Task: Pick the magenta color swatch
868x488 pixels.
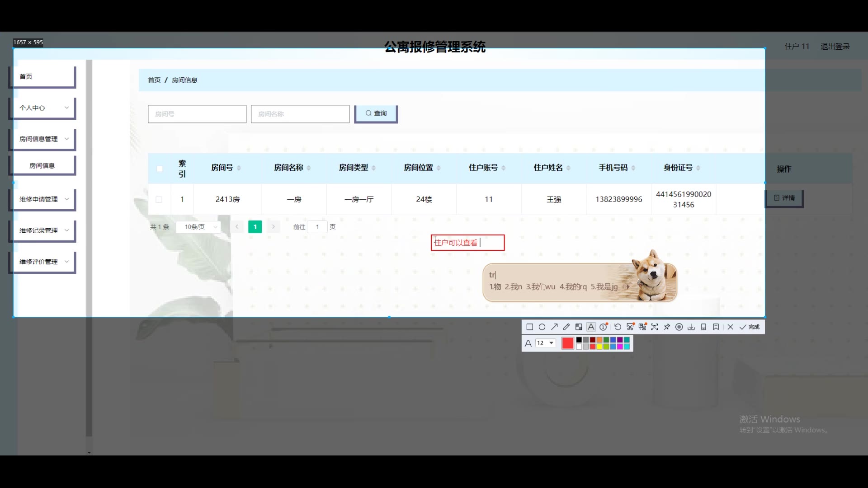Action: [620, 347]
